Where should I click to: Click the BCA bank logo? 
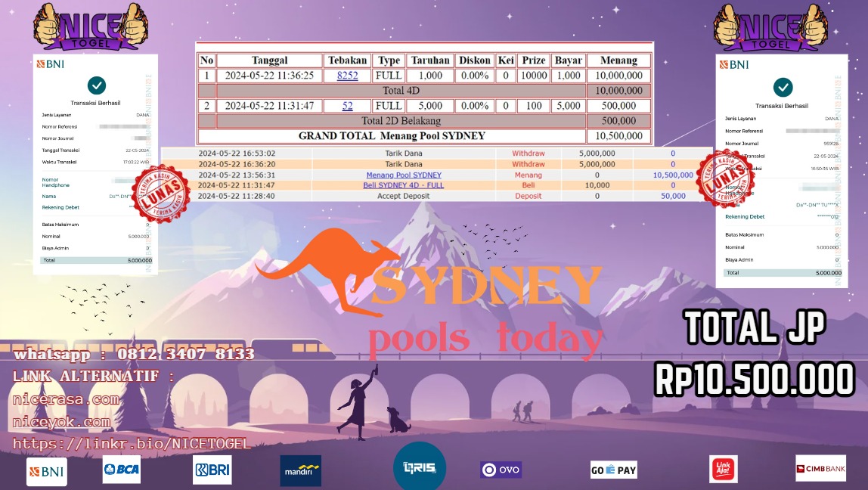tap(122, 470)
